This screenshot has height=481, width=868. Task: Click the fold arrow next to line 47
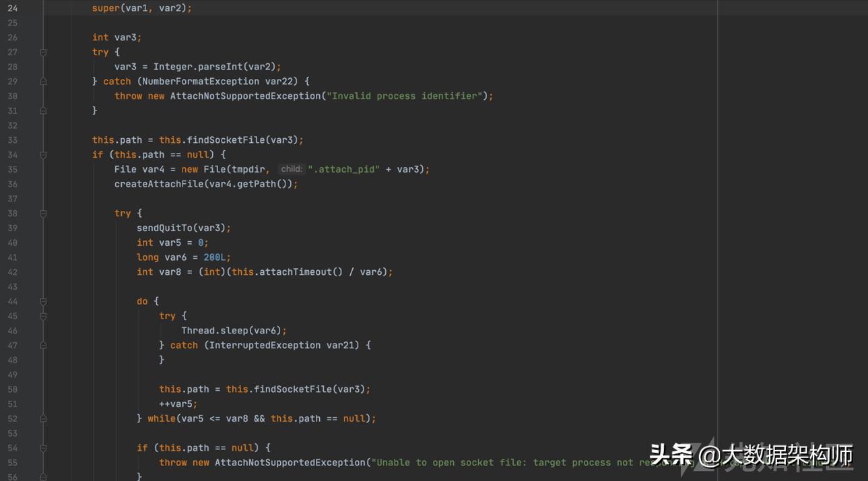point(42,345)
